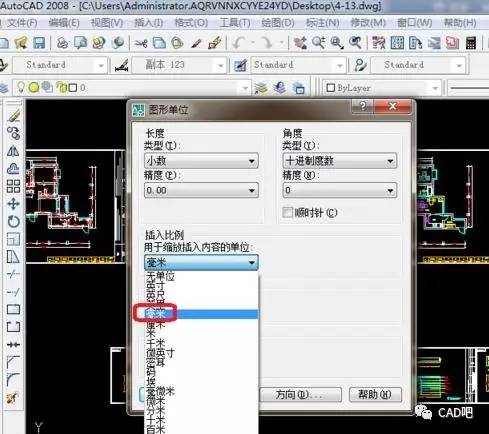Click the Plot printer icon
This screenshot has width=489, height=434.
coord(62,43)
